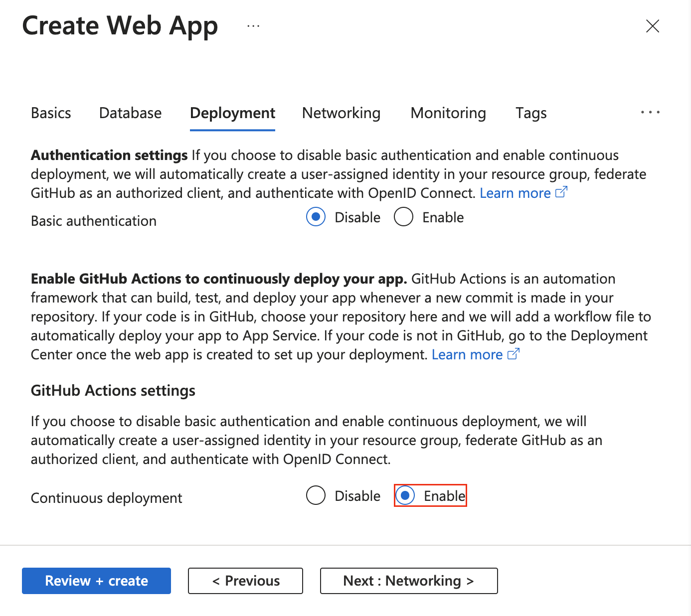Open the Monitoring tab

pos(448,113)
